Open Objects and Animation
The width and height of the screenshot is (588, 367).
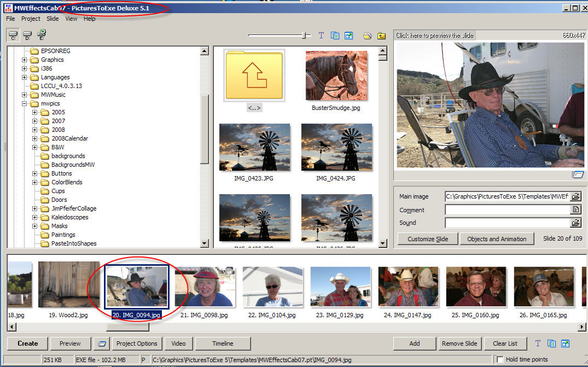point(497,239)
